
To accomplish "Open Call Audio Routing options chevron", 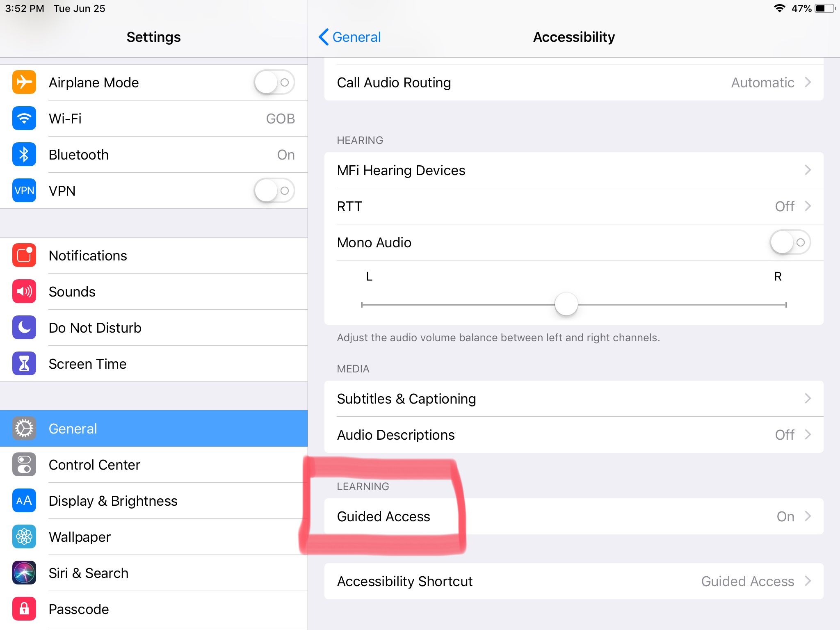I will pos(808,82).
